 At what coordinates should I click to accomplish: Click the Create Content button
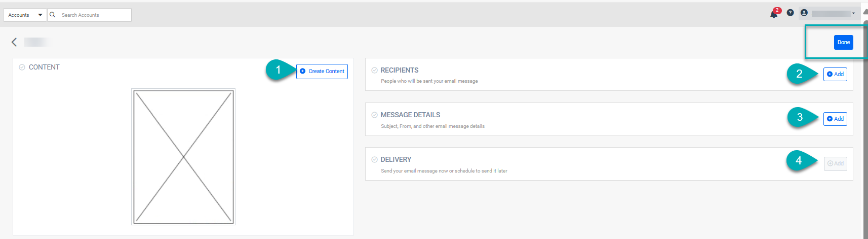[322, 71]
